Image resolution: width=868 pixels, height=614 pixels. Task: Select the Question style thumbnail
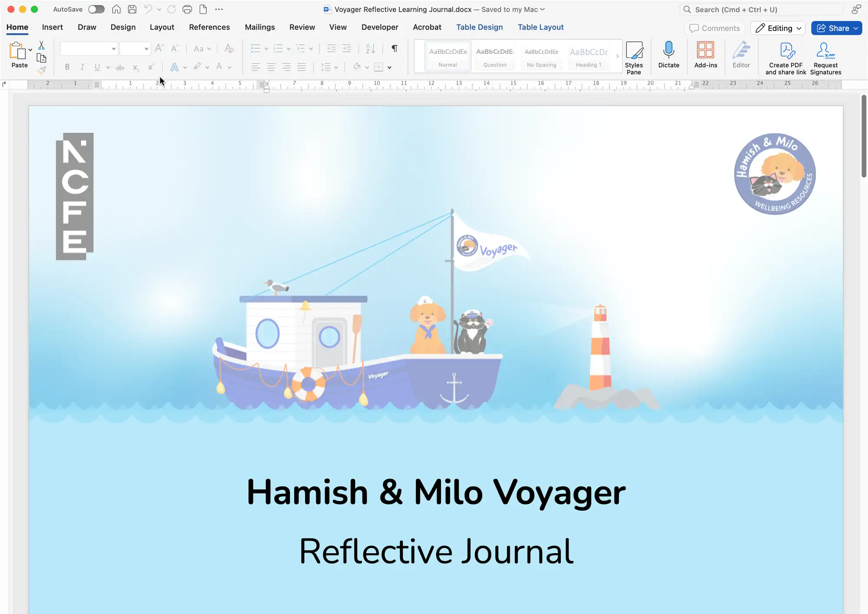[x=495, y=56]
